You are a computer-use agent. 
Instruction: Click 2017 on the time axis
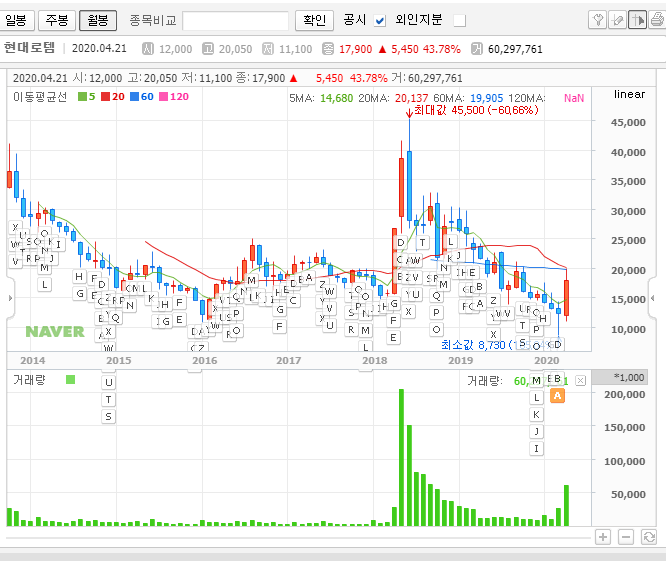pyautogui.click(x=288, y=361)
